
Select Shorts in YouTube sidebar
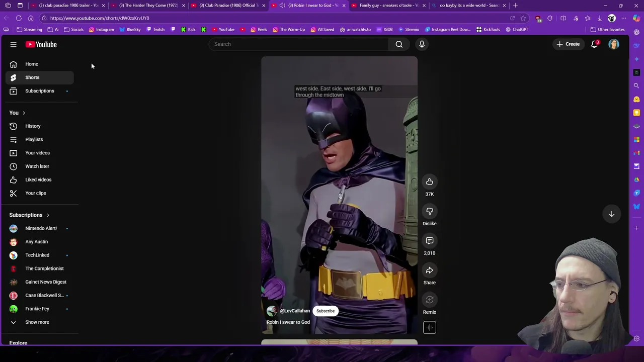click(39, 77)
